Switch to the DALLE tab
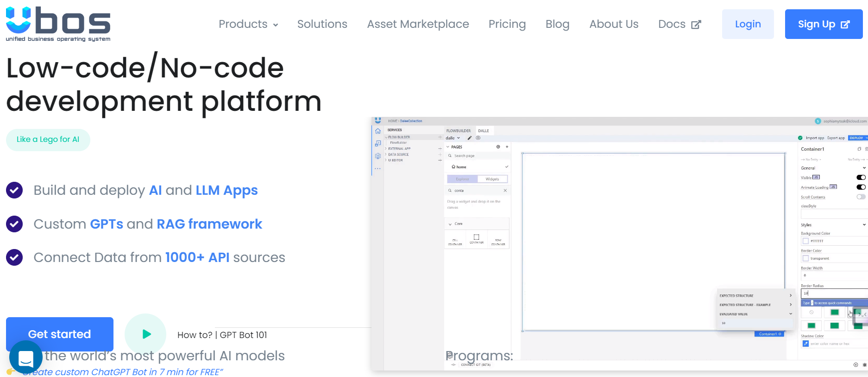Screen dimensions: 868x377 coord(484,131)
